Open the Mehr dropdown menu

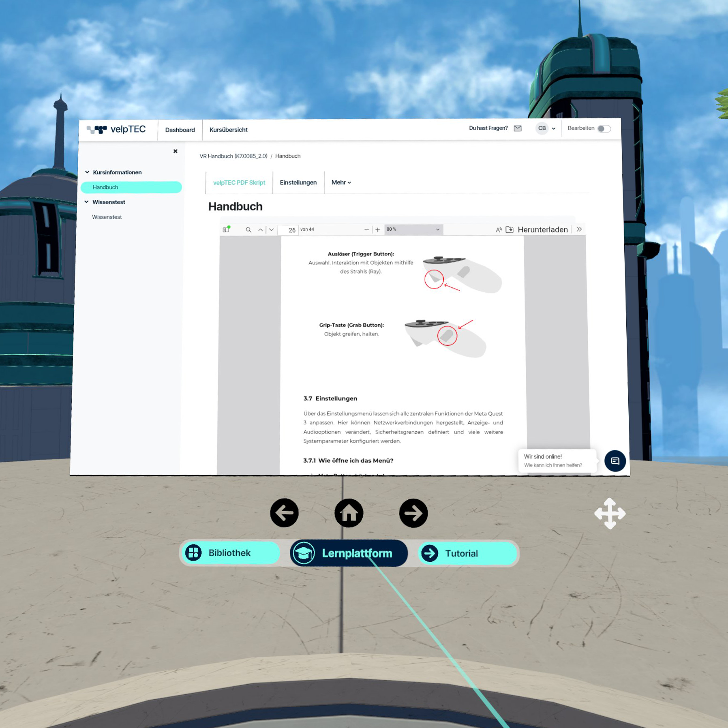tap(341, 182)
